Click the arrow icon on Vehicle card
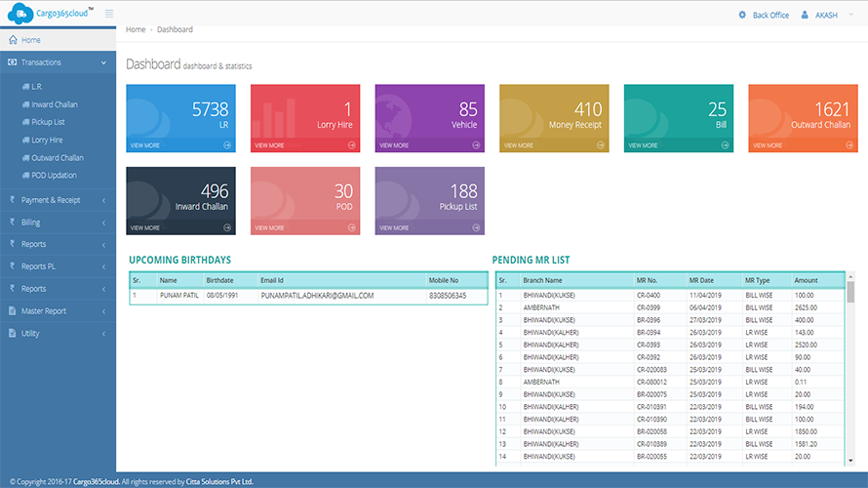 point(476,145)
